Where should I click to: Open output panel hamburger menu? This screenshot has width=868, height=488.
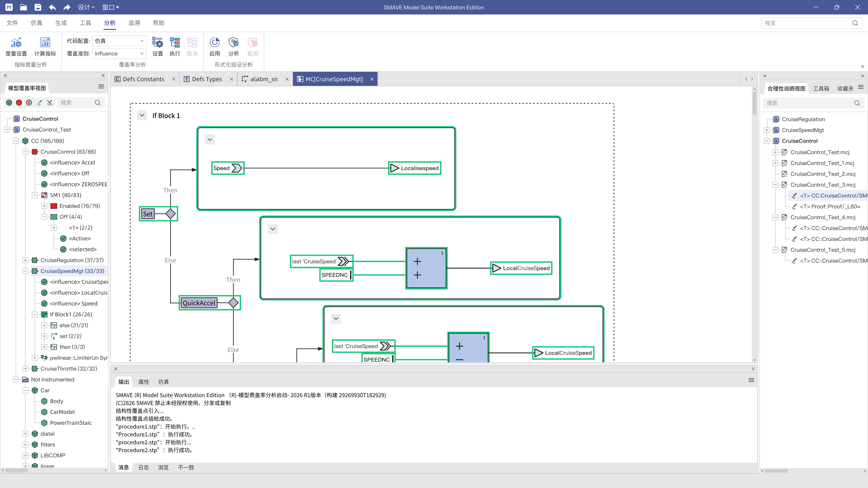[751, 380]
